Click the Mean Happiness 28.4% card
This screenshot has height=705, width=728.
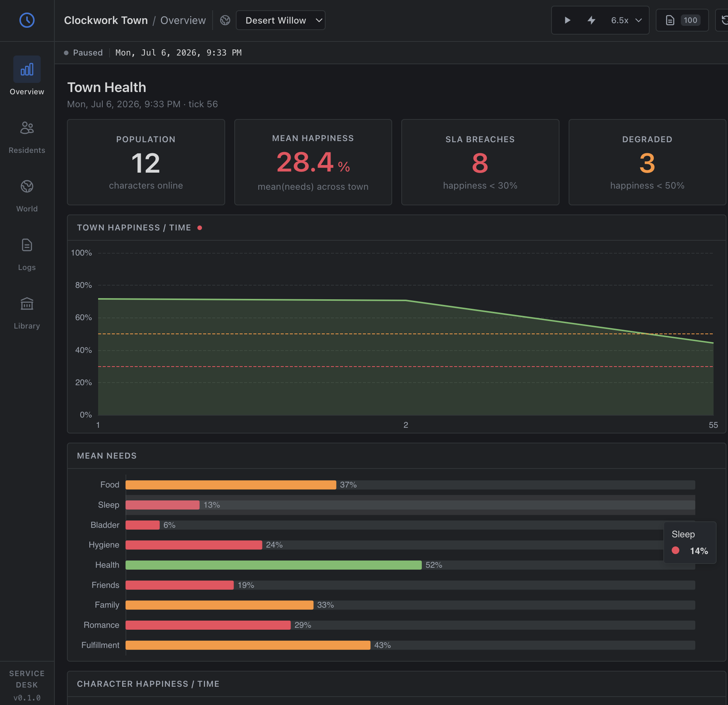pyautogui.click(x=313, y=162)
